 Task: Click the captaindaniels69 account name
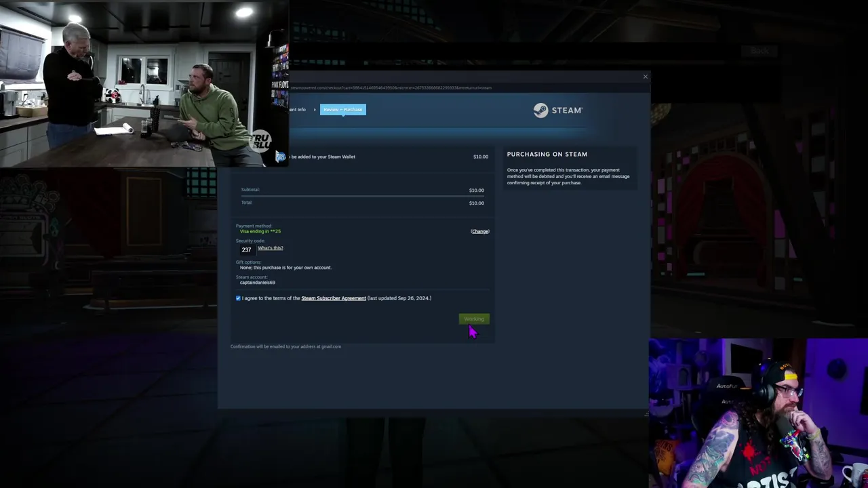258,283
